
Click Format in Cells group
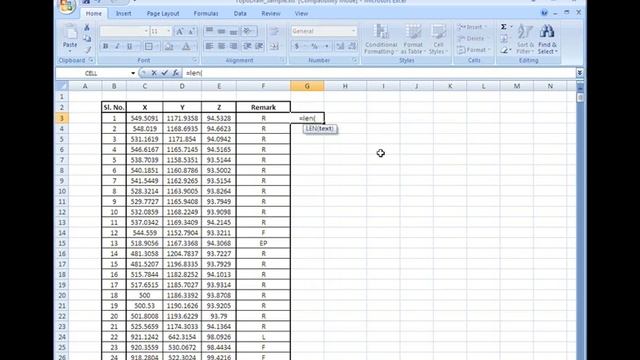(472, 50)
